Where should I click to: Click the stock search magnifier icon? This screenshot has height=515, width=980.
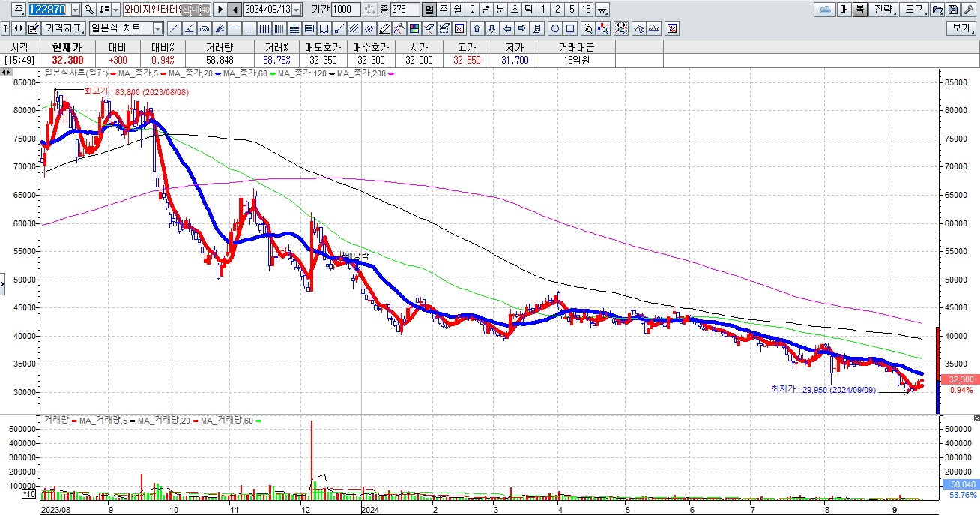click(88, 10)
